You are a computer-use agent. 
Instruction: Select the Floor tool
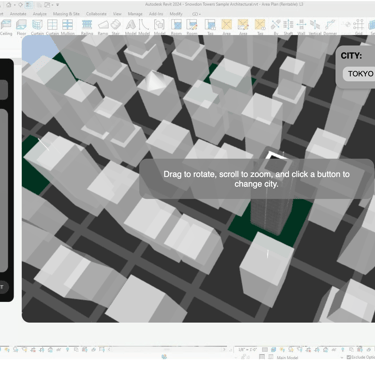pos(21,27)
